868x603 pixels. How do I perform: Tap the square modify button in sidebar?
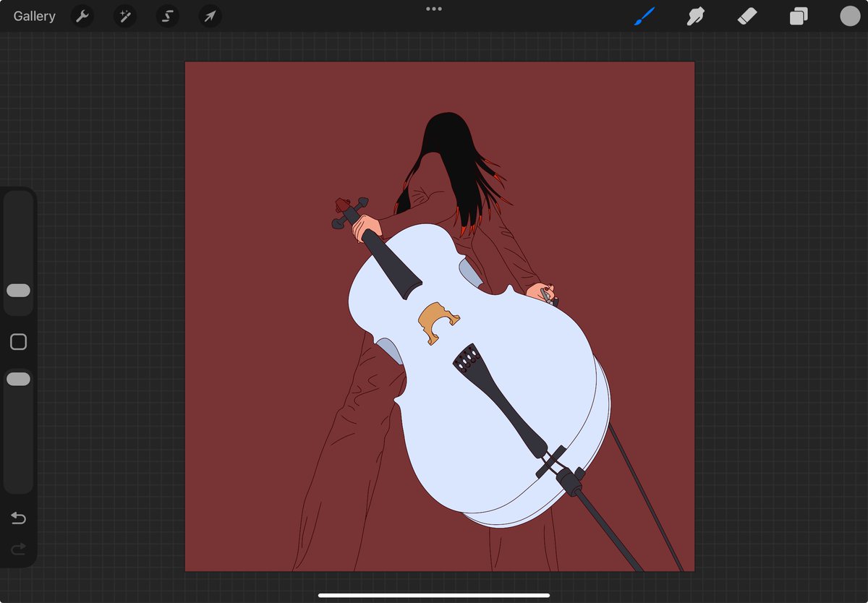[18, 342]
